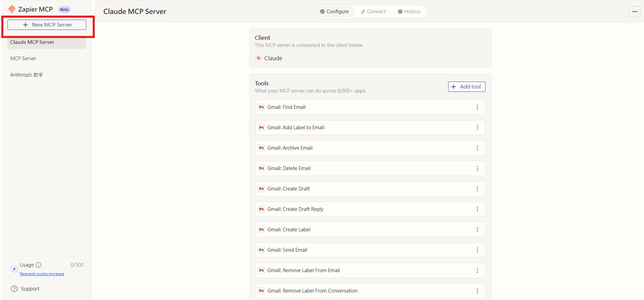Image resolution: width=644 pixels, height=300 pixels.
Task: Expand kebab menu for Gmail: Create Label
Action: [477, 230]
